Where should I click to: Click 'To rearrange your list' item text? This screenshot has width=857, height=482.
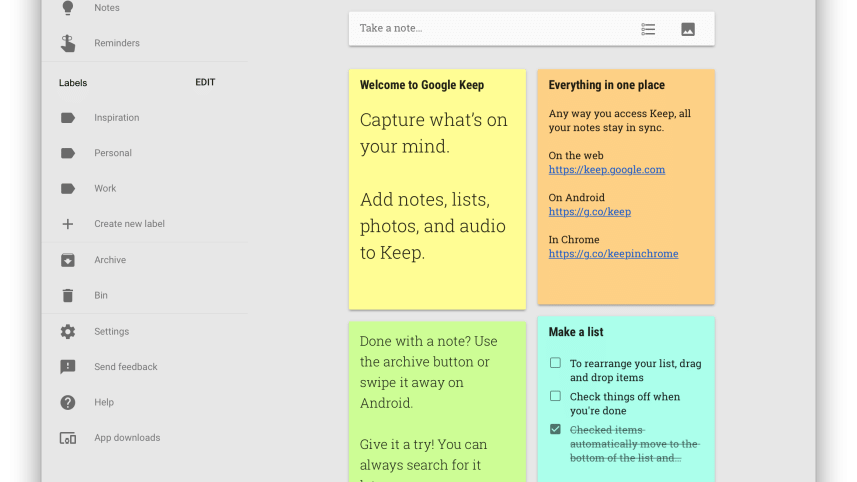click(x=635, y=371)
